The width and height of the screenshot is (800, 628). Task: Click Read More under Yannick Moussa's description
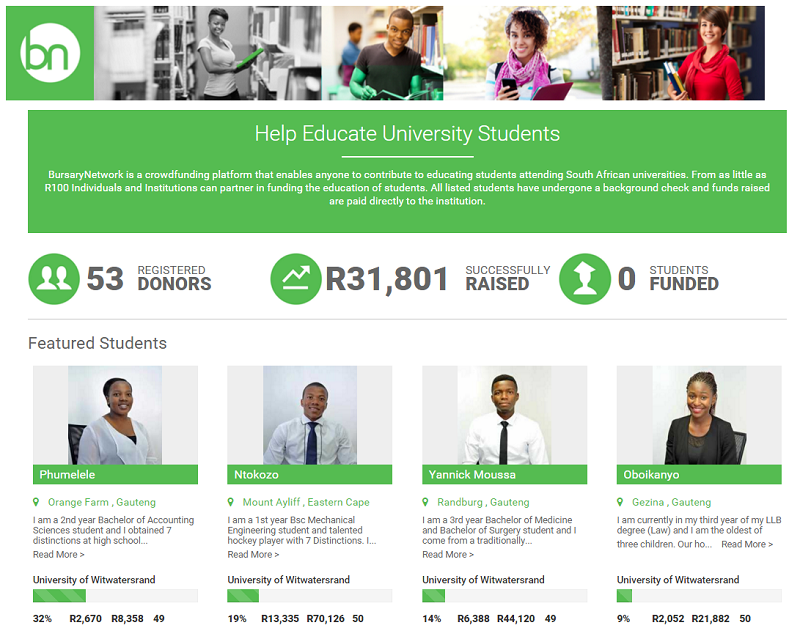pyautogui.click(x=448, y=555)
